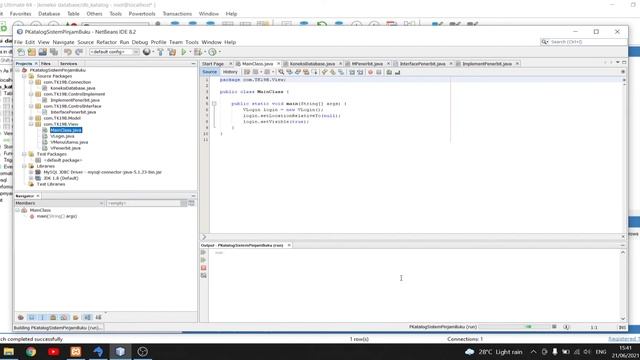Toggle Show Fields filter in Navigator
The height and width of the screenshot is (360, 640).
(31, 317)
